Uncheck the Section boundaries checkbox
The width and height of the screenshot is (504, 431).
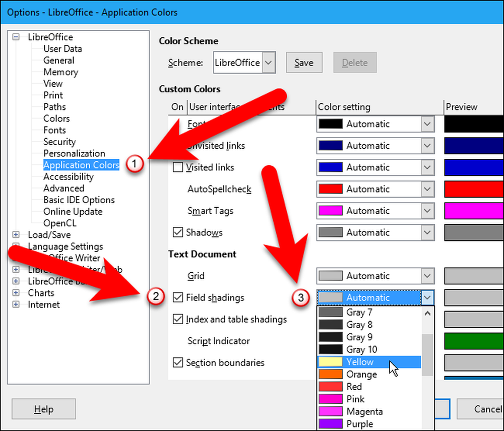178,362
